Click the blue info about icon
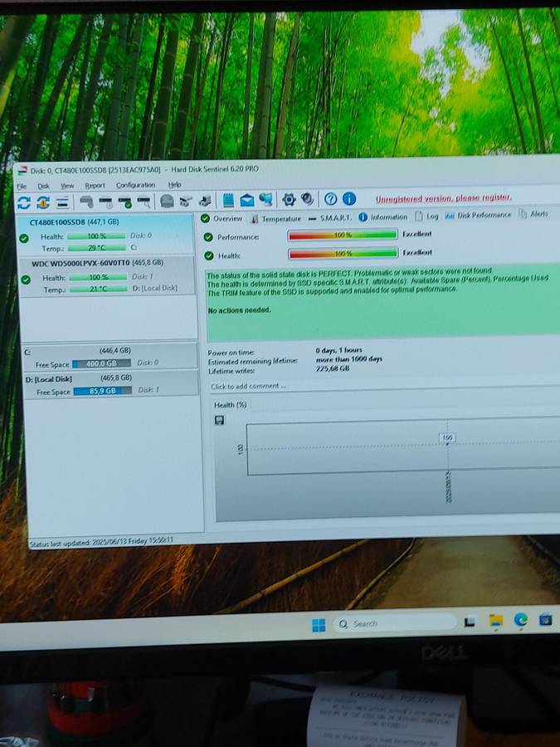 click(349, 198)
